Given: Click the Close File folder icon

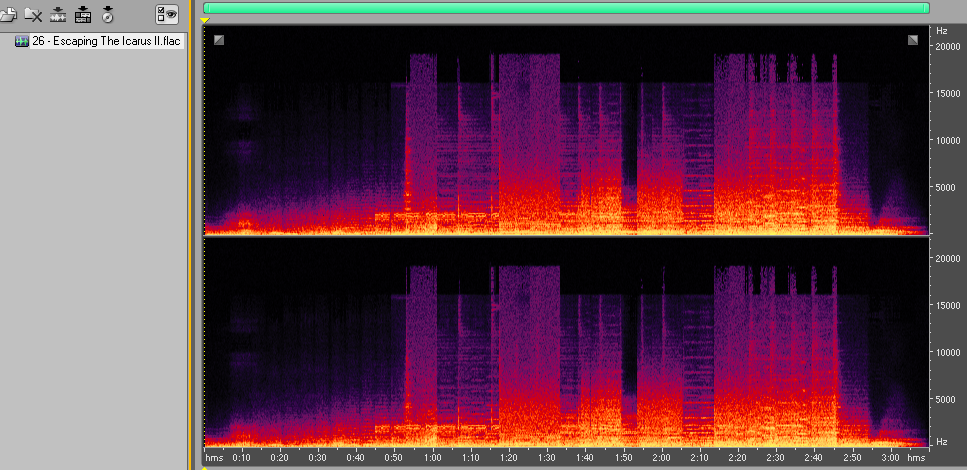Looking at the screenshot, I should (x=33, y=13).
